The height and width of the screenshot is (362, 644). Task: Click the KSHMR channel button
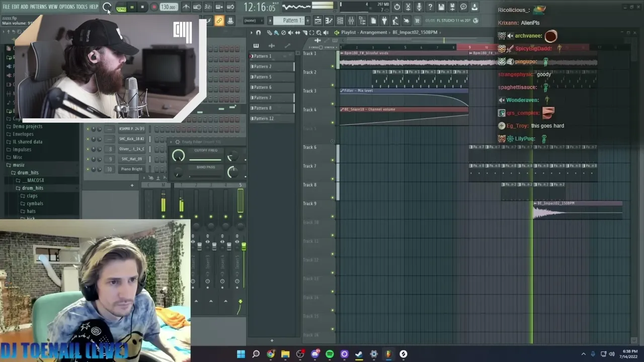click(x=132, y=129)
